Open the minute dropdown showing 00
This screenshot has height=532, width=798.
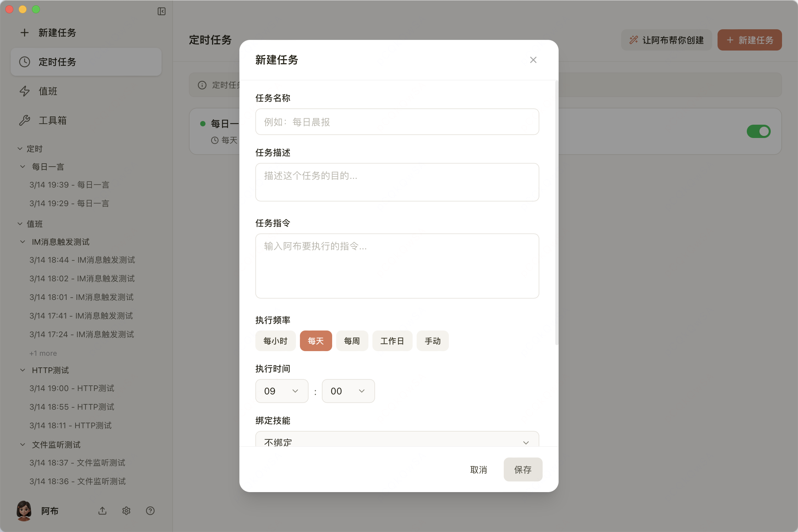click(348, 391)
